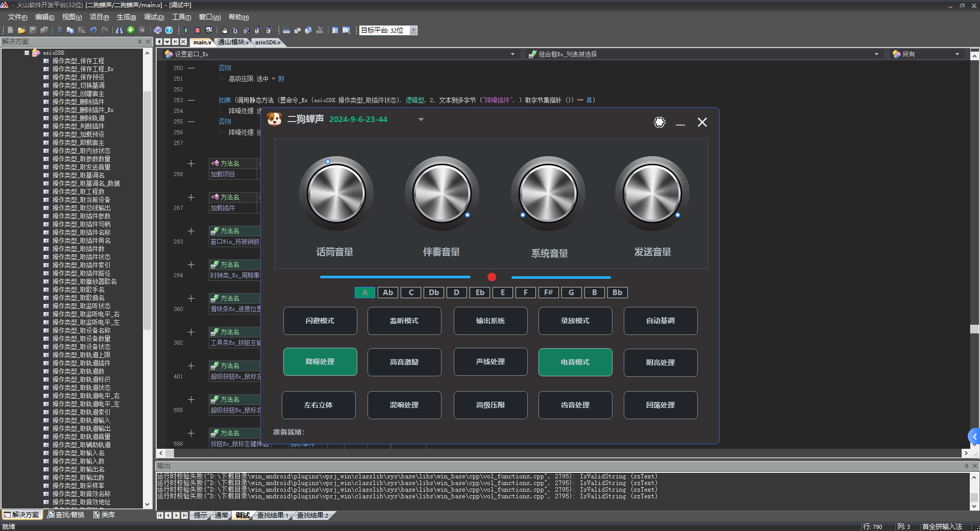Click the Cut scissors icon
The width and height of the screenshot is (980, 531).
60,30
